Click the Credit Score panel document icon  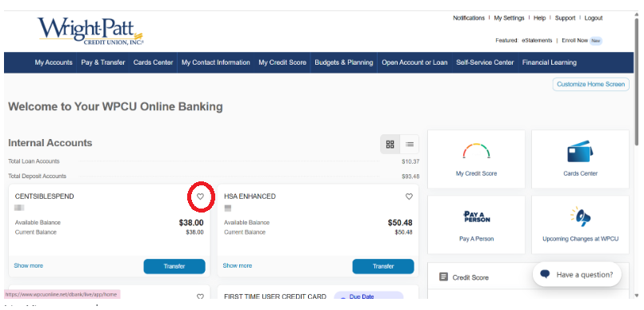pyautogui.click(x=443, y=277)
